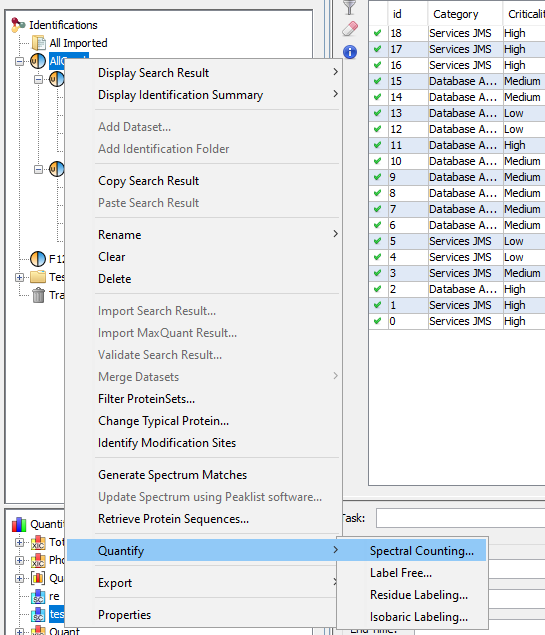545x635 pixels.
Task: Click the Identifications root node icon
Action: [x=18, y=25]
